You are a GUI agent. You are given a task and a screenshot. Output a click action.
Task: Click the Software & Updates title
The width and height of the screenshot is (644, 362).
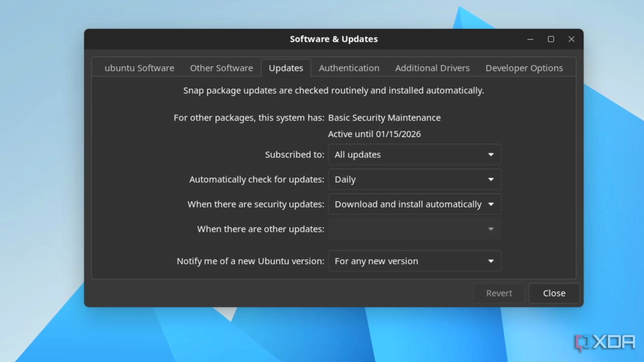[x=334, y=39]
